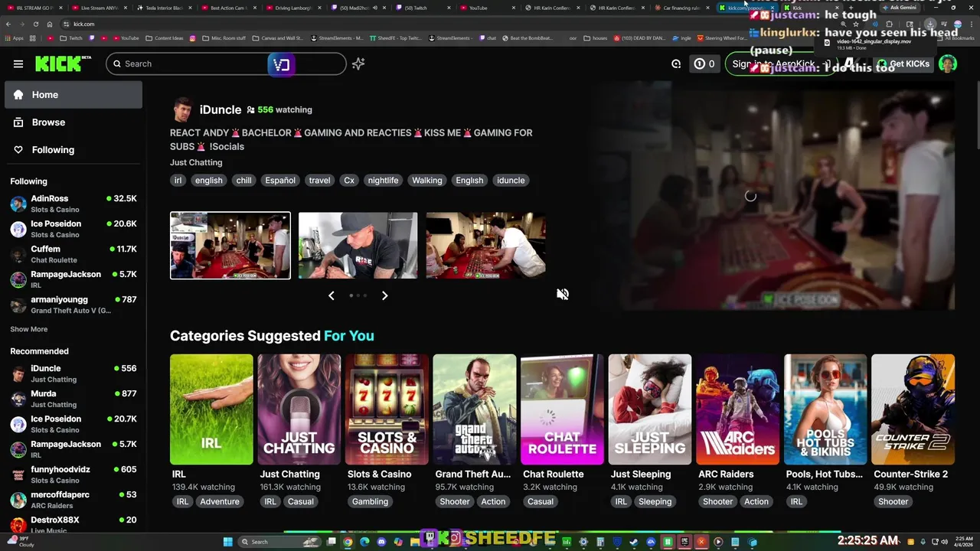Expand Following list with Show More
Viewport: 980px width, 551px height.
point(28,329)
